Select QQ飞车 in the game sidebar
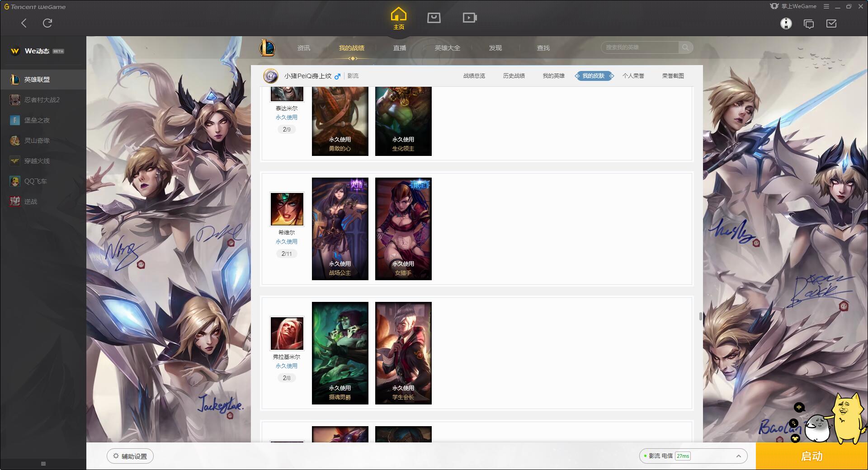 point(43,181)
